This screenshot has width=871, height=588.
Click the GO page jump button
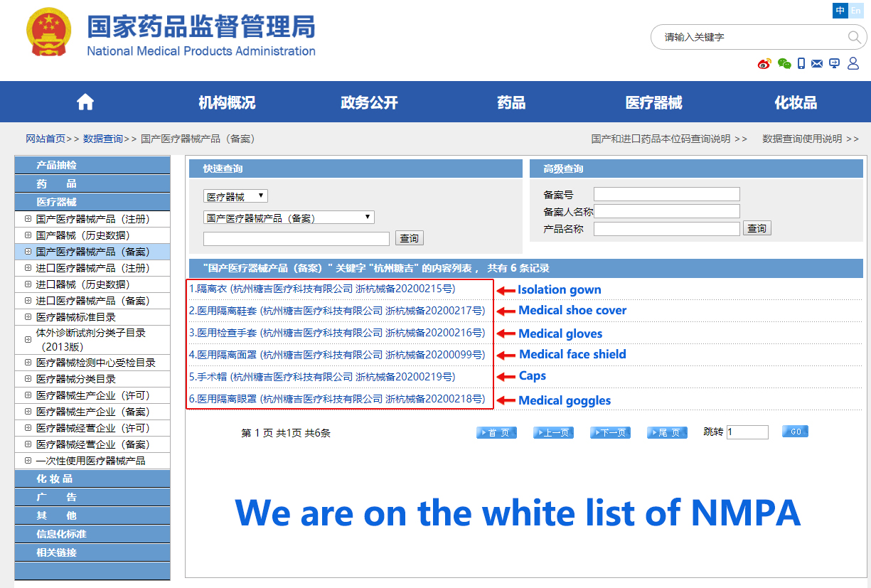795,432
